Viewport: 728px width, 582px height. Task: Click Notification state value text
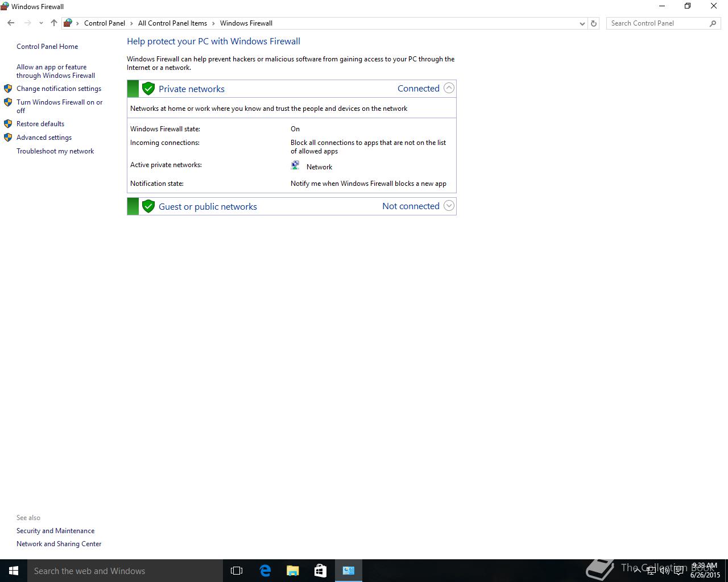[369, 184]
